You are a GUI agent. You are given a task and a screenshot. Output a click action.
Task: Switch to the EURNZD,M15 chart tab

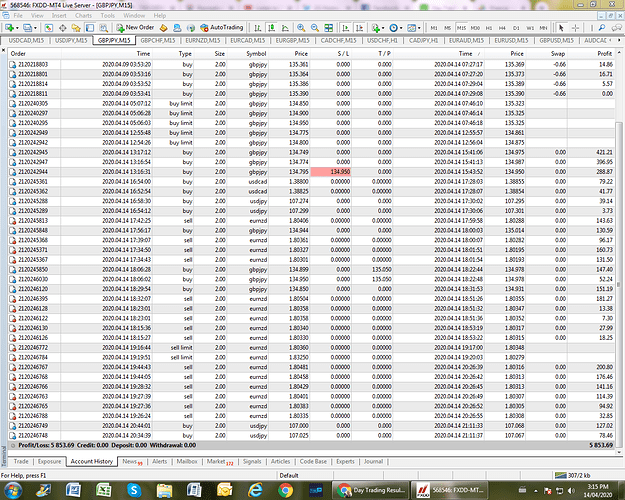tap(202, 41)
